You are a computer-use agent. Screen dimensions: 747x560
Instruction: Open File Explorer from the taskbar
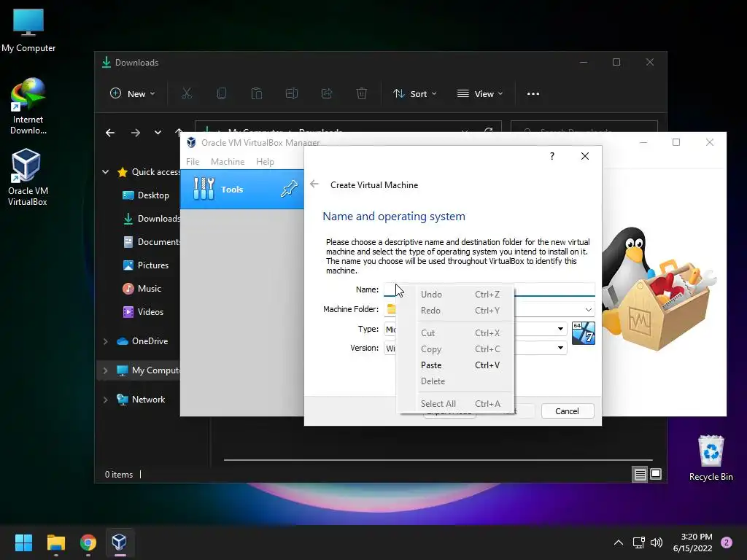click(55, 542)
